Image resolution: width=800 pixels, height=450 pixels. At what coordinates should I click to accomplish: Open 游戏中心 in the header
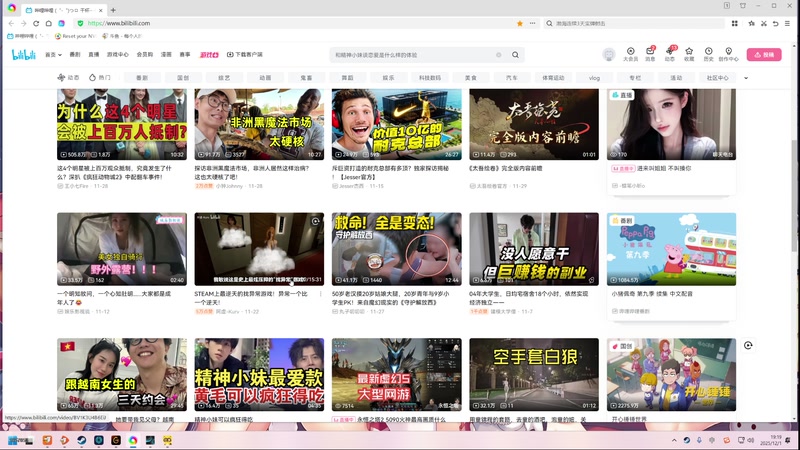coord(118,55)
